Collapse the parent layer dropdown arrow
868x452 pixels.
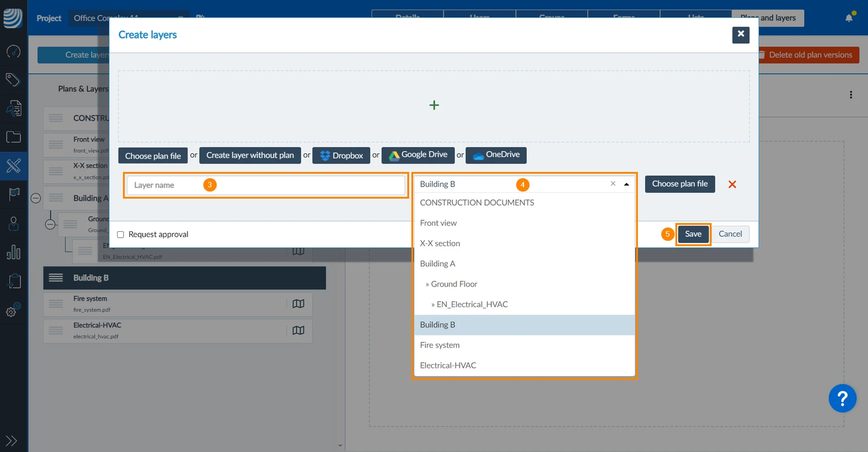pos(627,184)
